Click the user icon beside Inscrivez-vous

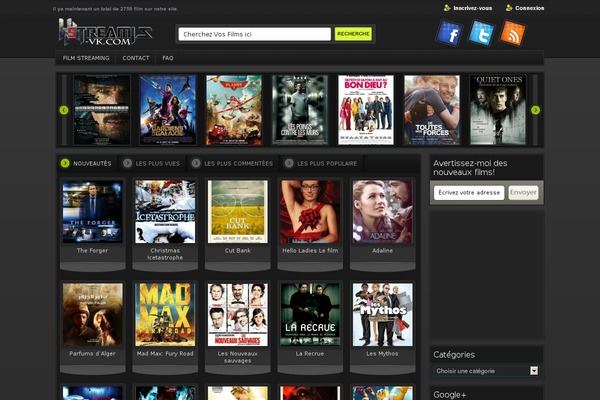tap(447, 8)
